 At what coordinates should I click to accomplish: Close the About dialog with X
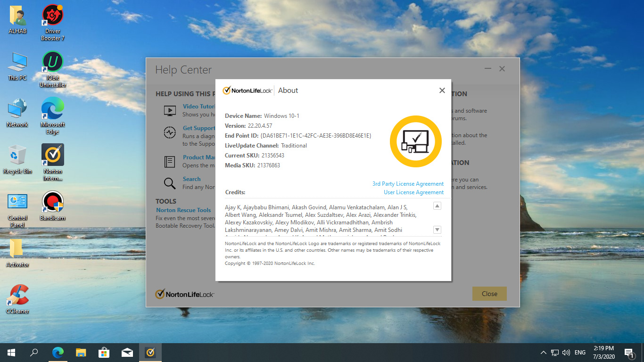(442, 90)
